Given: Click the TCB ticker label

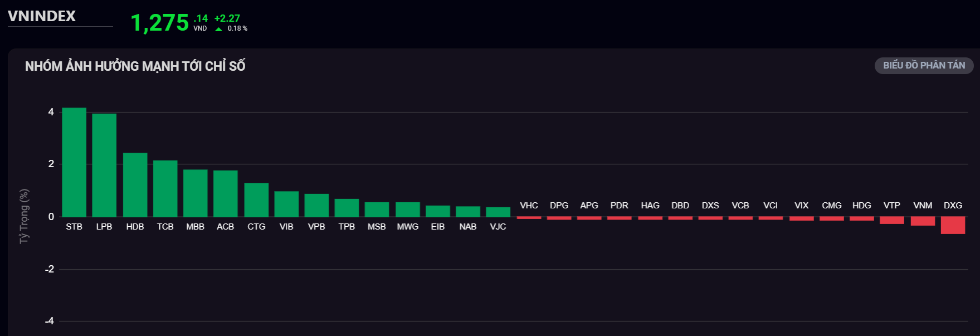Looking at the screenshot, I should (x=165, y=227).
